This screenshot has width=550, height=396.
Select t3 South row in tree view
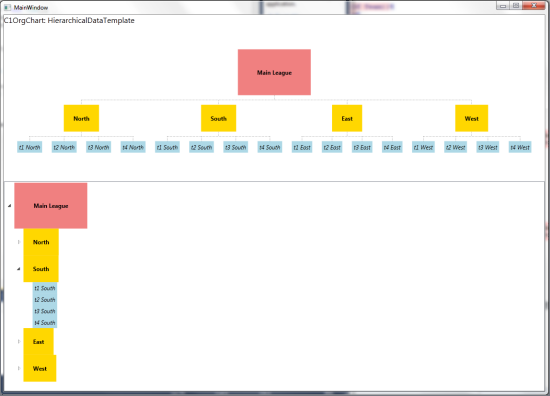pyautogui.click(x=45, y=311)
